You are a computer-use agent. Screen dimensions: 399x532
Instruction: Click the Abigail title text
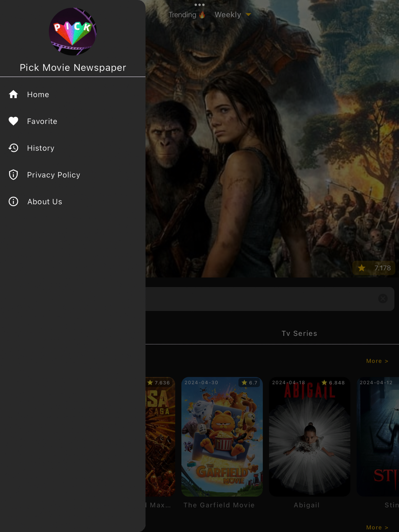(307, 505)
